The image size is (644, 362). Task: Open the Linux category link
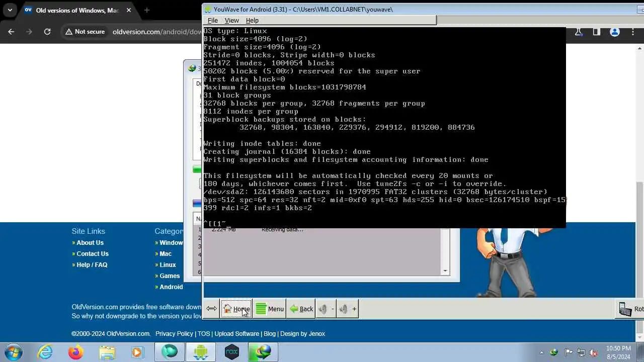(x=168, y=265)
